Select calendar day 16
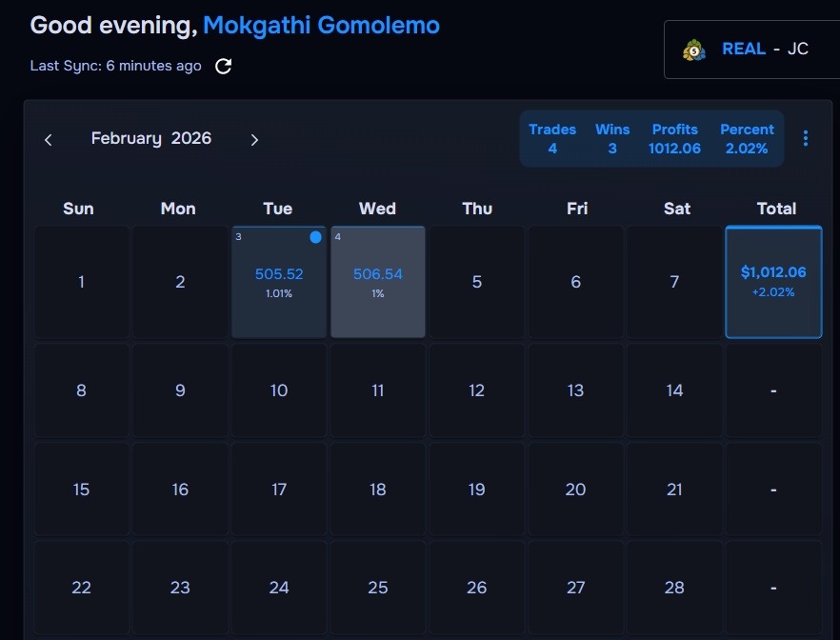The height and width of the screenshot is (640, 840). pos(180,489)
